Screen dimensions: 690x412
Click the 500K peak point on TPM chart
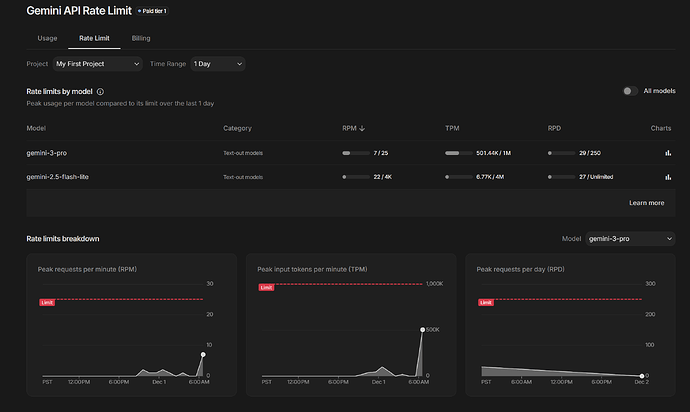(422, 329)
